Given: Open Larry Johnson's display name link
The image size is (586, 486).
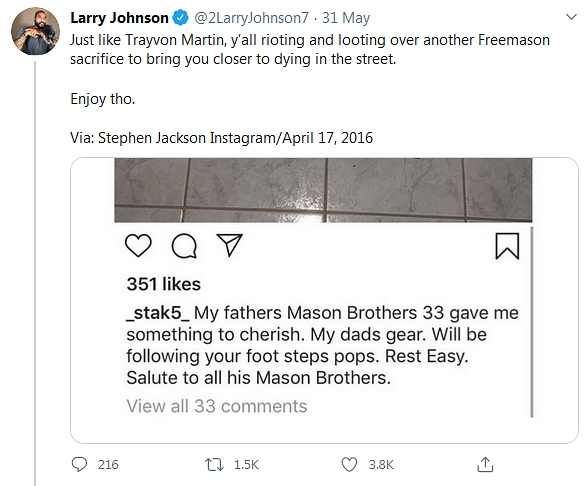Looking at the screenshot, I should (119, 18).
